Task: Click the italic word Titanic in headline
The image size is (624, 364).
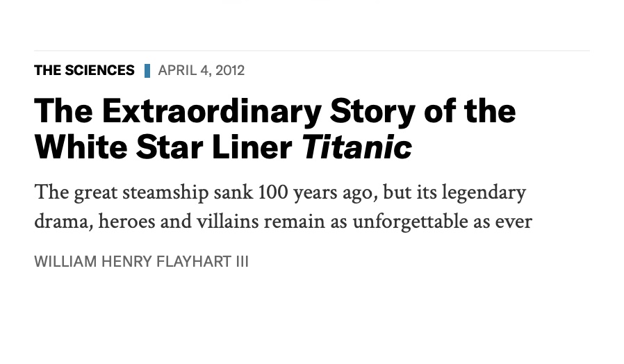Action: point(357,147)
